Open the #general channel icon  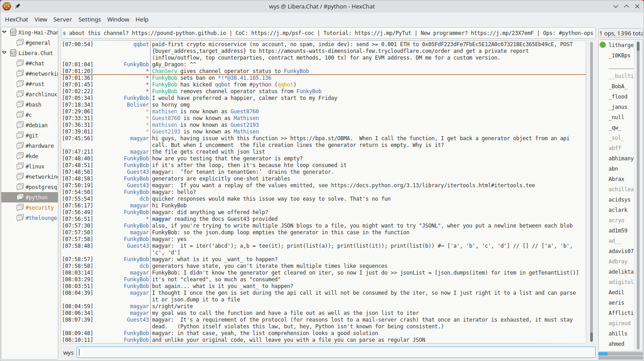pos(20,43)
